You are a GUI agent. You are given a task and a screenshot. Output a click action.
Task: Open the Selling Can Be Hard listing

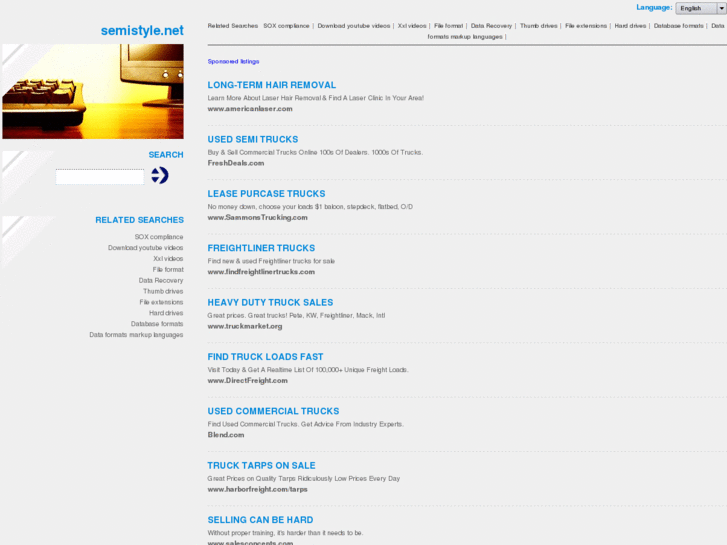pos(260,519)
